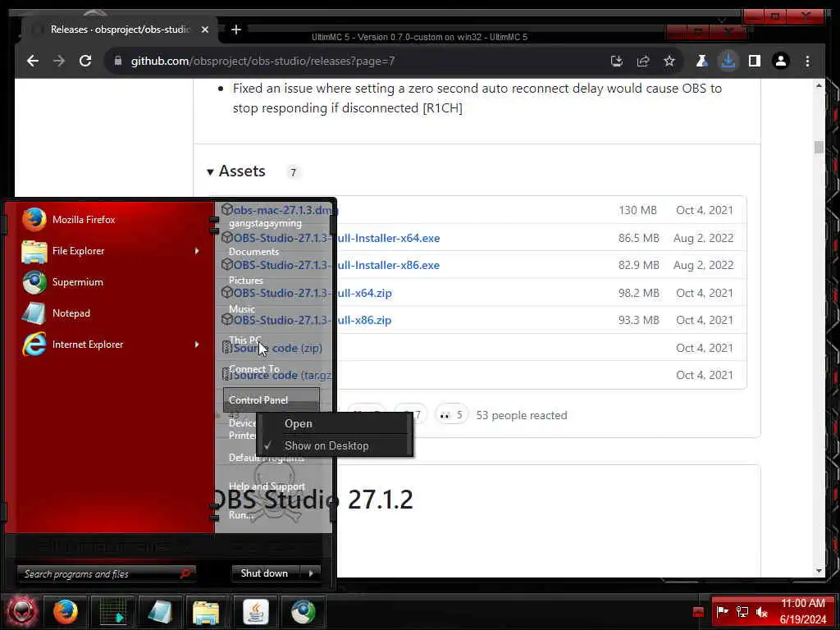Expand Internet Explorer jump list arrow

coord(197,345)
